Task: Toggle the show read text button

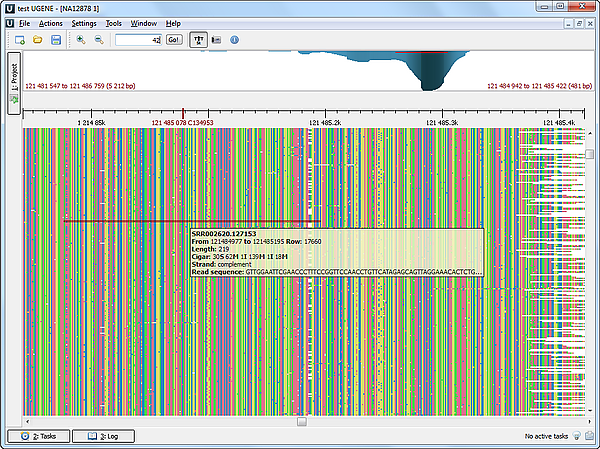Action: click(x=198, y=40)
